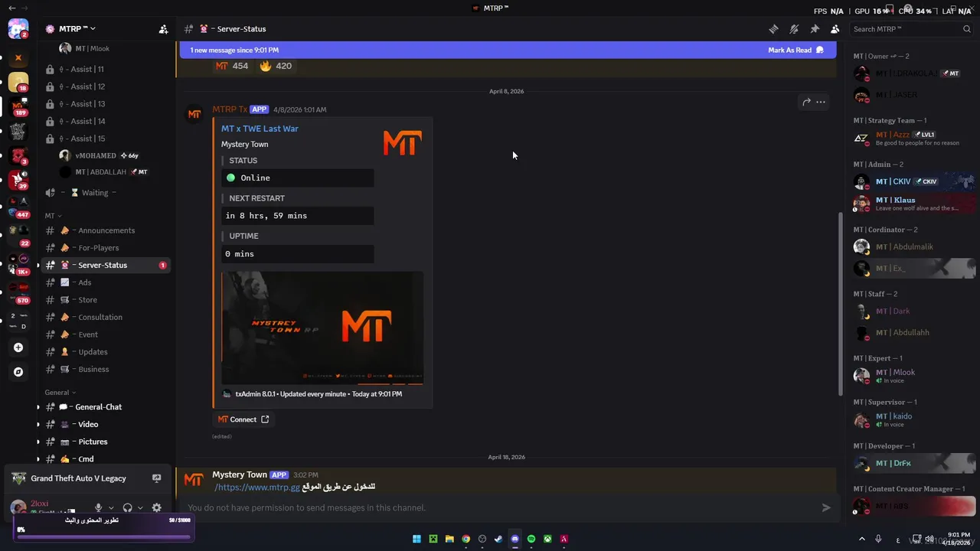Open the Updates channel
This screenshot has height=551, width=980.
[106, 352]
